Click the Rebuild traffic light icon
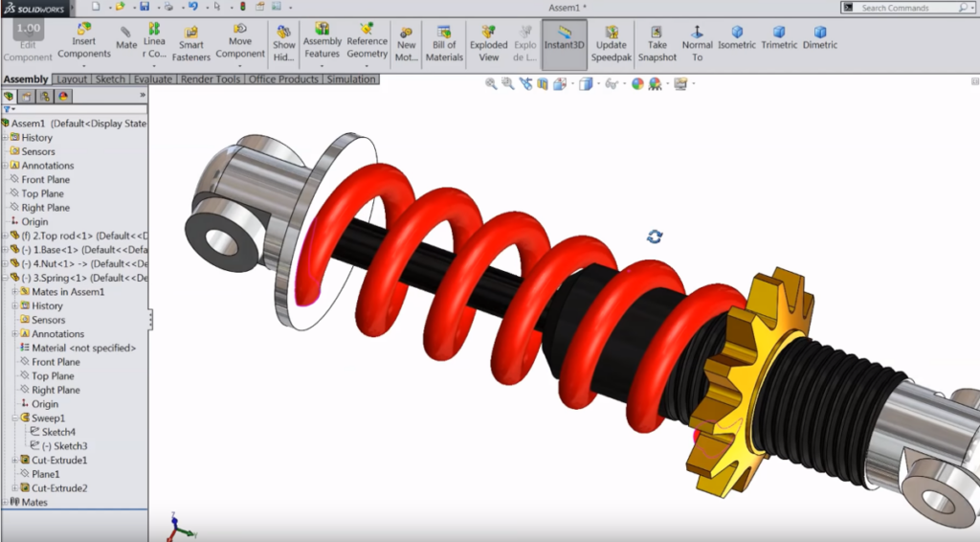The image size is (980, 542). tap(242, 7)
